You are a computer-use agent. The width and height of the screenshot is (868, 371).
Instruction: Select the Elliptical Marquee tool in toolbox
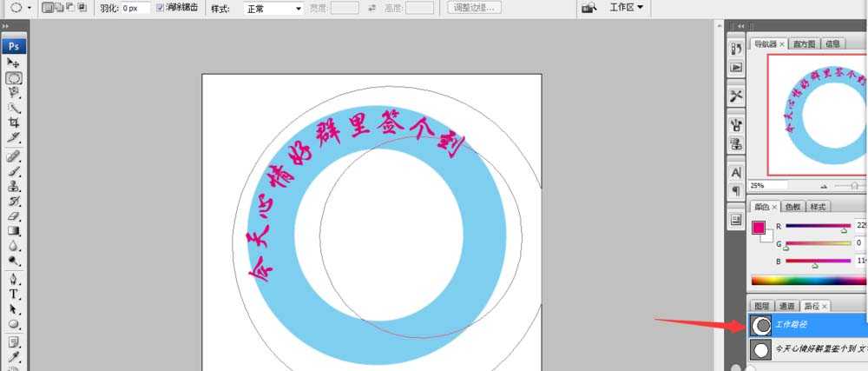tap(14, 77)
